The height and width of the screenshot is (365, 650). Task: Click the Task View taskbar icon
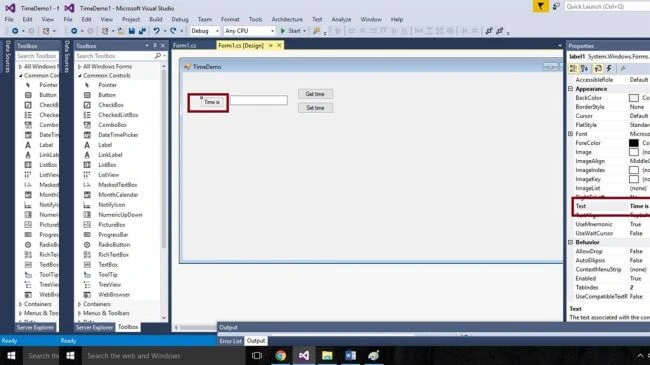pyautogui.click(x=257, y=355)
